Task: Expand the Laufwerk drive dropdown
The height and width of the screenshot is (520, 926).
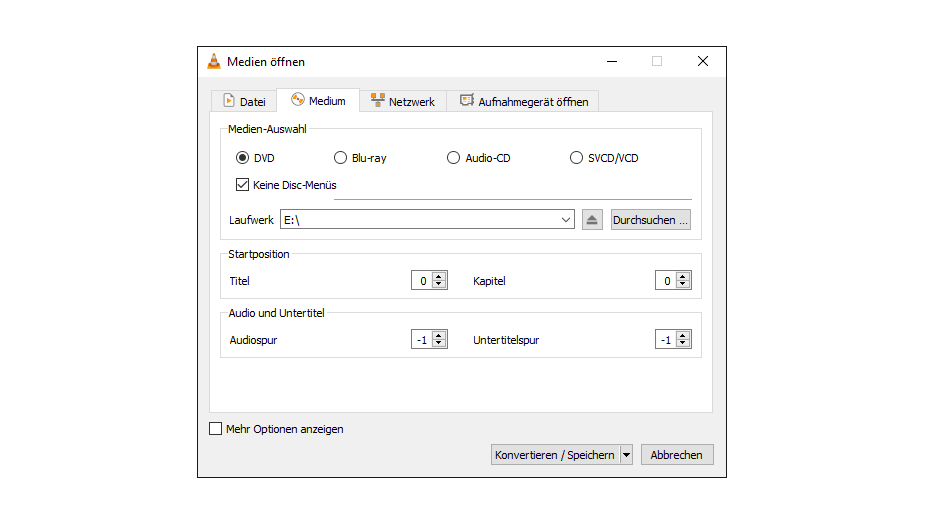Action: (566, 220)
